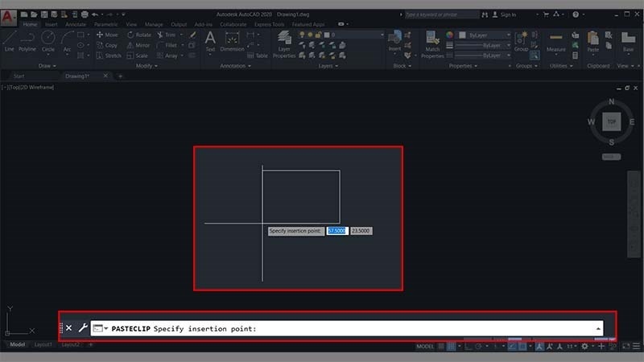Select the Polyline tool

click(x=27, y=41)
